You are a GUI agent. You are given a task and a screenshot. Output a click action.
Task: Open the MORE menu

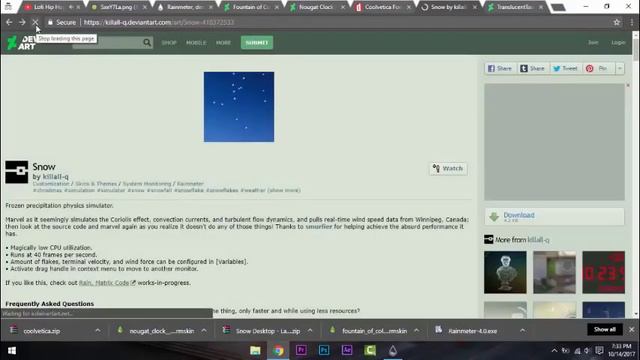coord(223,42)
